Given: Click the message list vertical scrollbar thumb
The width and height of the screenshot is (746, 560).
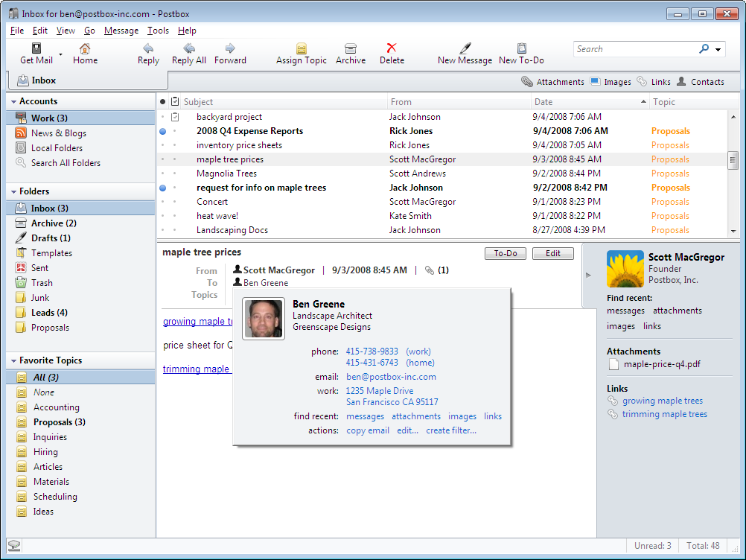Looking at the screenshot, I should point(733,159).
